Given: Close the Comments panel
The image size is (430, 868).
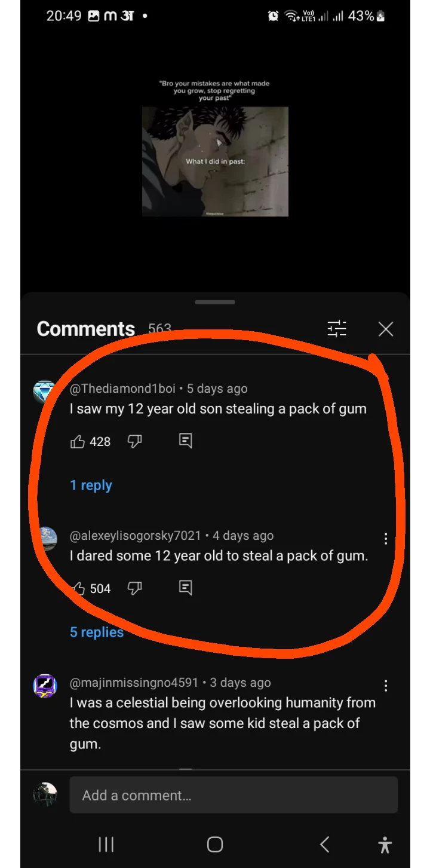Looking at the screenshot, I should 386,329.
